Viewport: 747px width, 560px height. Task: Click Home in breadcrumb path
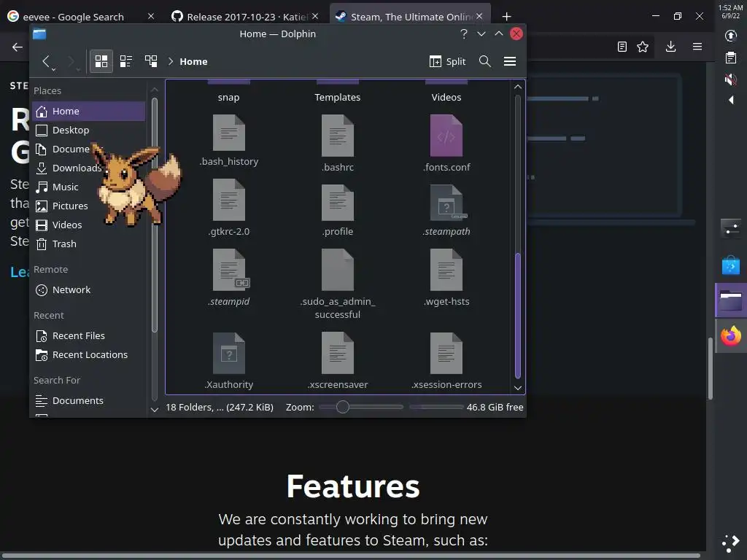coord(193,61)
